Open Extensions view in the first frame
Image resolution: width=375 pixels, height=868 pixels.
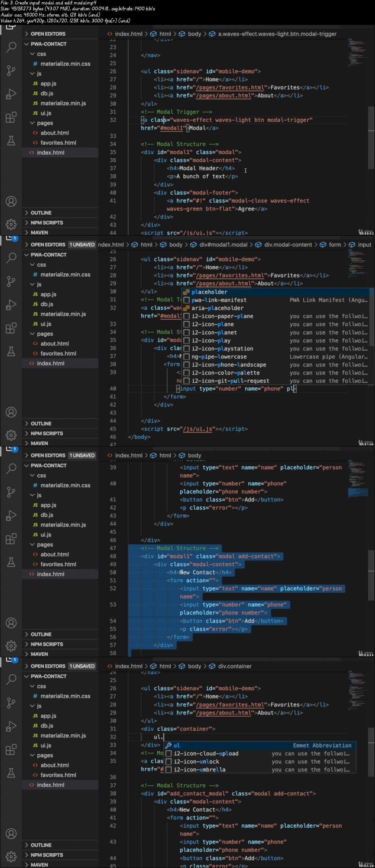pyautogui.click(x=11, y=117)
